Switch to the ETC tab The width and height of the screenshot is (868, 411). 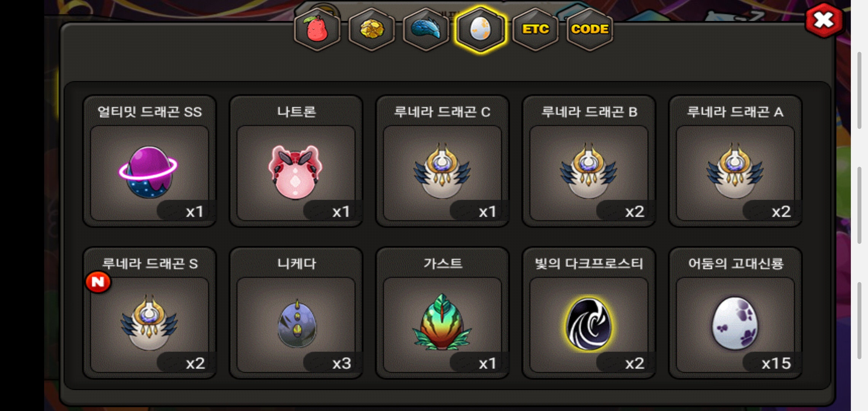pyautogui.click(x=535, y=29)
